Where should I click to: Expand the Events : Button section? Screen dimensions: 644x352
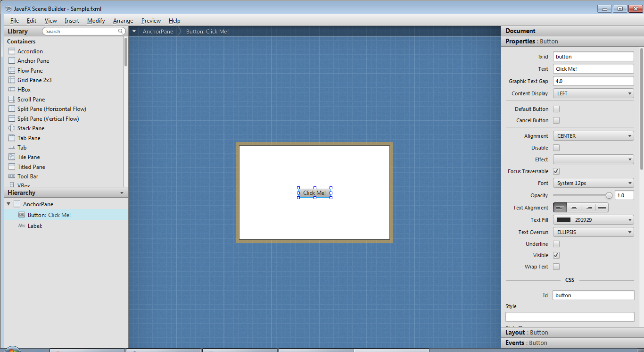572,343
